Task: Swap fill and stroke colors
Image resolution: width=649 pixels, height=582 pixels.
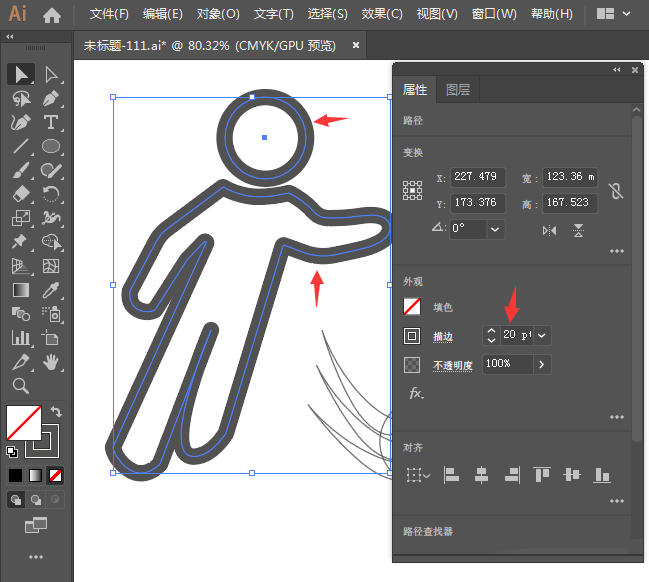Action: click(x=56, y=411)
